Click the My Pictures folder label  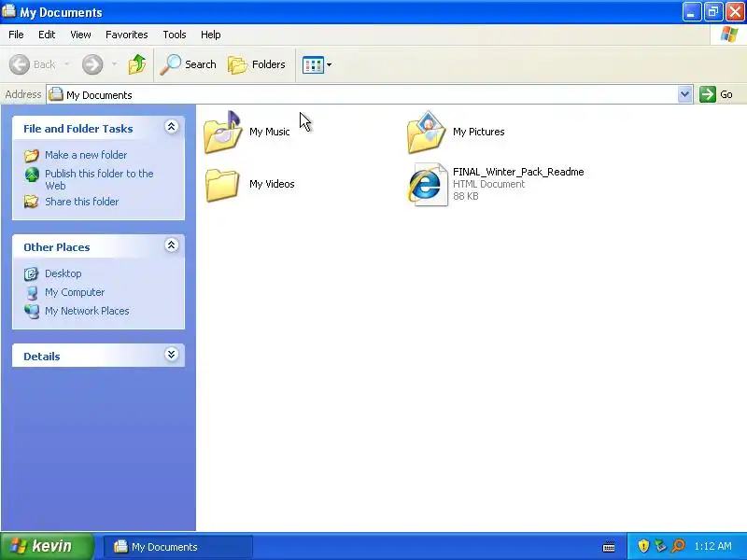tap(478, 132)
